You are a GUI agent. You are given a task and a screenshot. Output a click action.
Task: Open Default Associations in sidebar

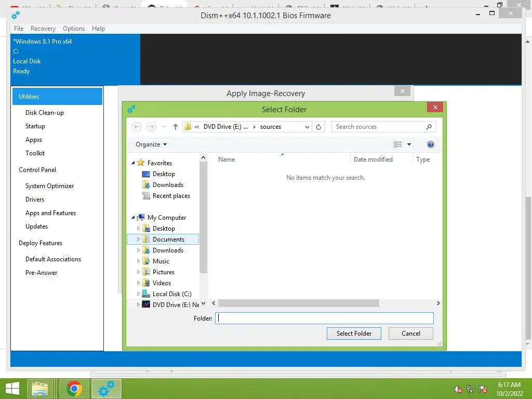click(54, 259)
